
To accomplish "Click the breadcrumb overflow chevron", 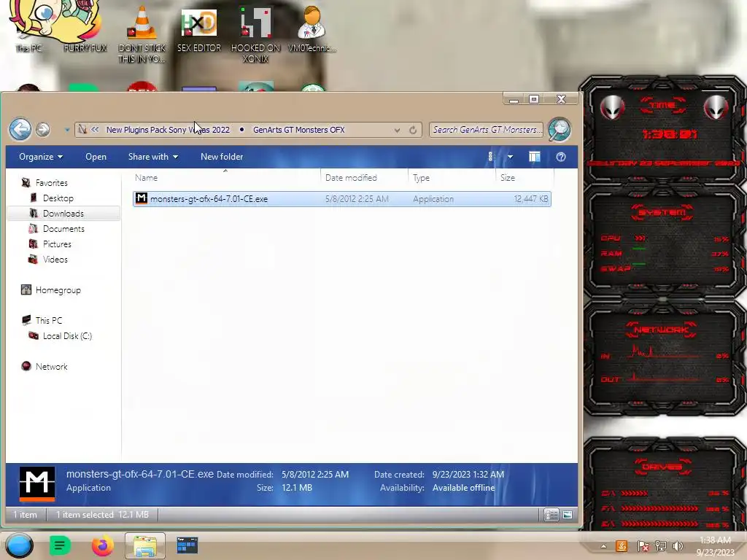I will coord(95,130).
